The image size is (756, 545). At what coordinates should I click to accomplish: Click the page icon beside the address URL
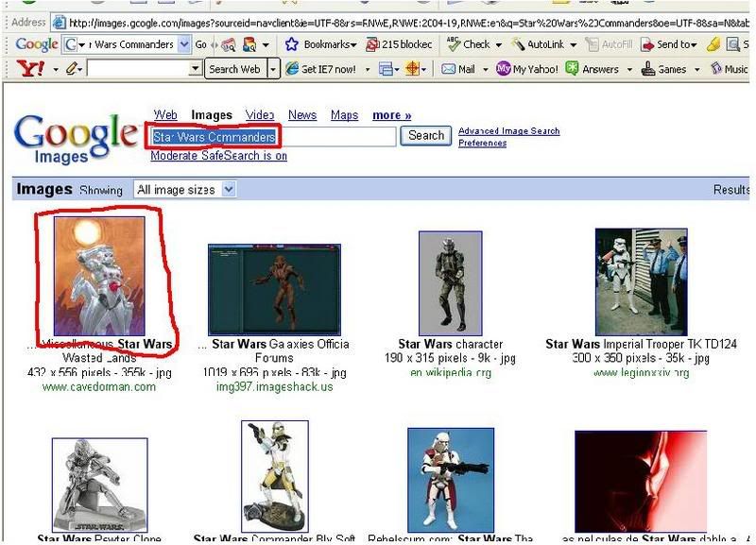pyautogui.click(x=60, y=22)
